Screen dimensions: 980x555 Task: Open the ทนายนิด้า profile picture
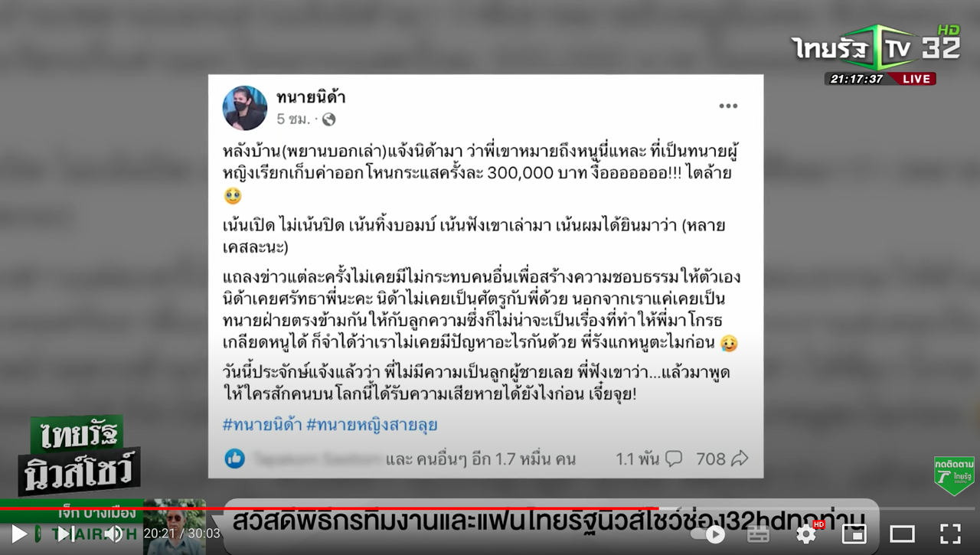(x=244, y=108)
